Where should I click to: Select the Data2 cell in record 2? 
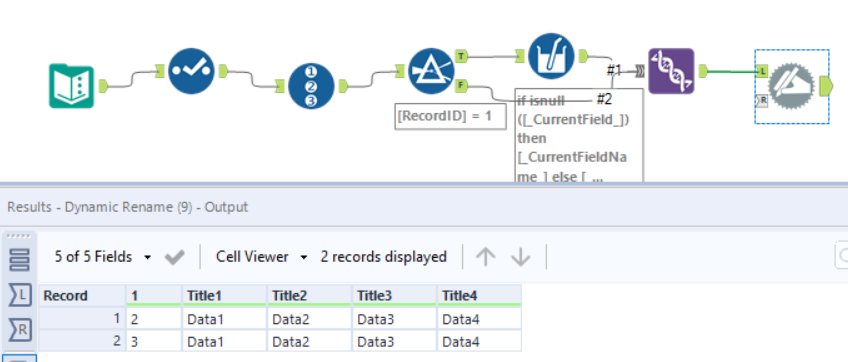tap(310, 342)
